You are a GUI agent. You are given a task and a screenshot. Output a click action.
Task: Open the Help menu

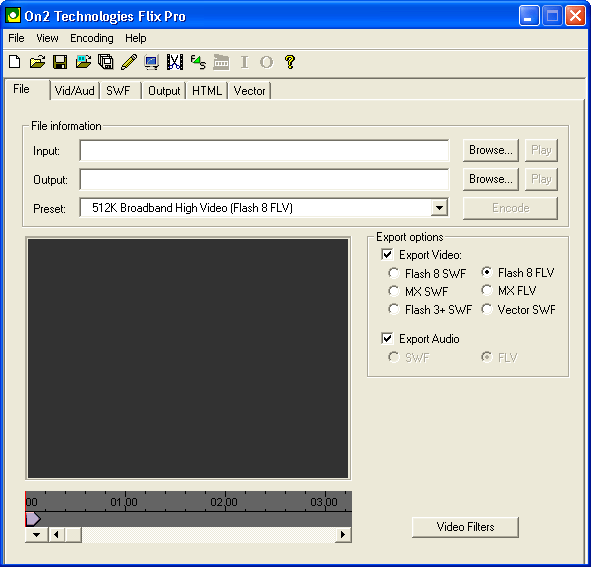point(136,38)
